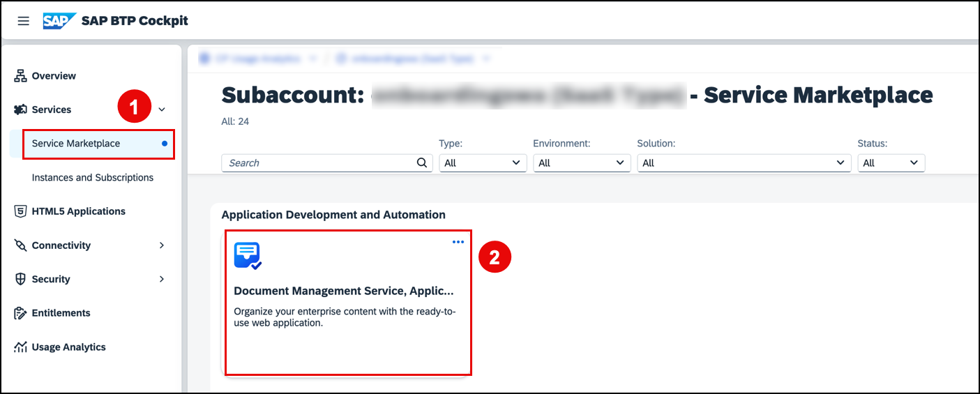The height and width of the screenshot is (394, 980).
Task: Open the Status filter dropdown
Action: point(891,162)
